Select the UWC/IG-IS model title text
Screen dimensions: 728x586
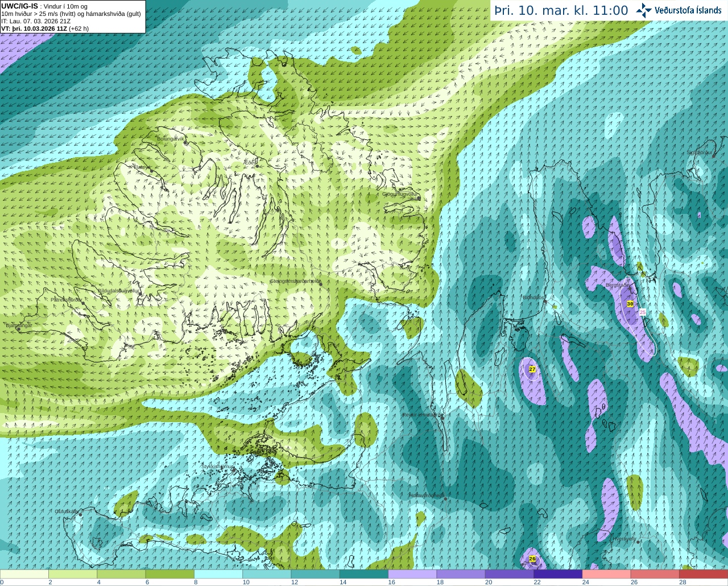pos(19,5)
